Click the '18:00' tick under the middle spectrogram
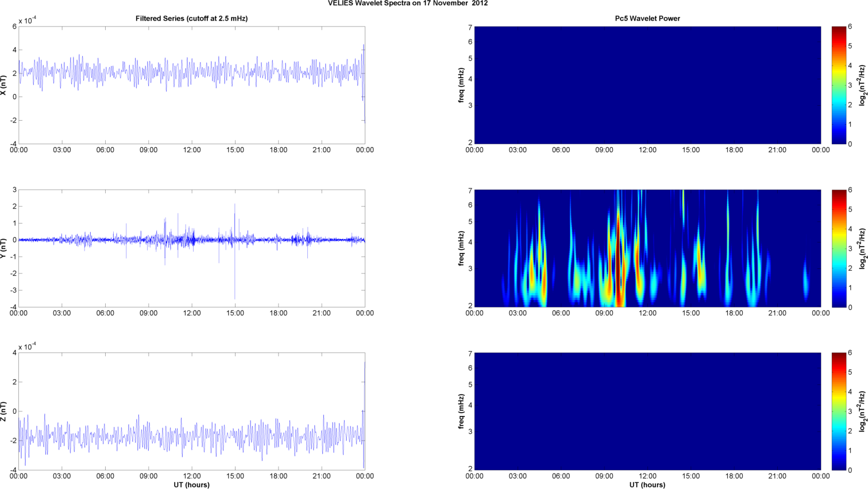The height and width of the screenshot is (489, 868). (734, 313)
